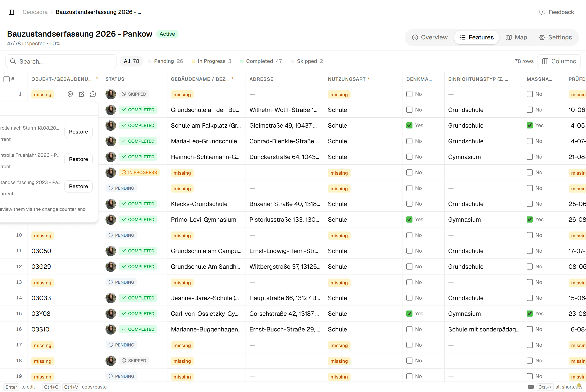Uncheck the Massnahme checkbox for Primo-Levi-Gymnasium

click(530, 220)
